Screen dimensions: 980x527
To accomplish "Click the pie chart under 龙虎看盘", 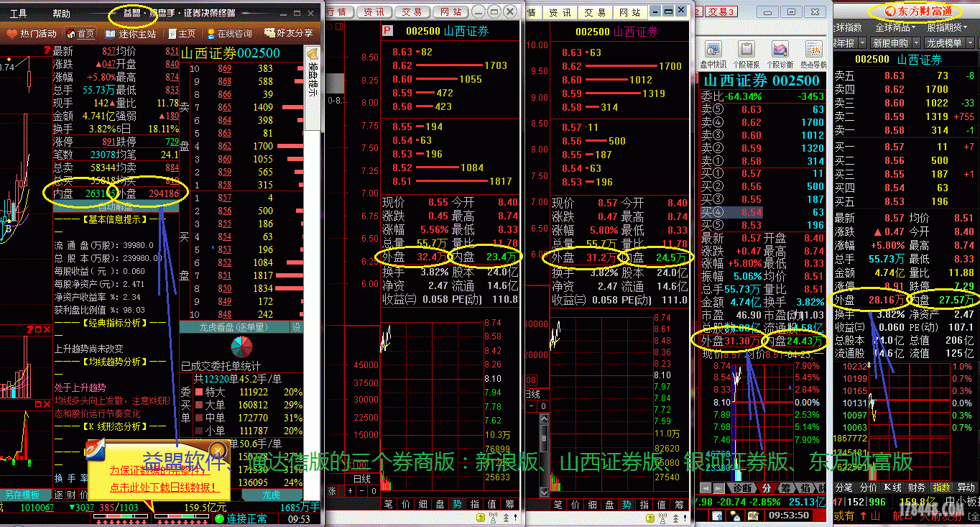I will (x=241, y=347).
